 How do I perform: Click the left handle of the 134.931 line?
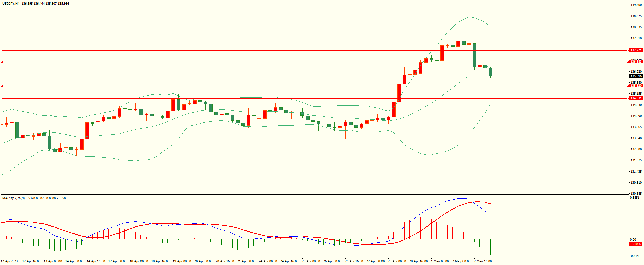[x=2, y=98]
